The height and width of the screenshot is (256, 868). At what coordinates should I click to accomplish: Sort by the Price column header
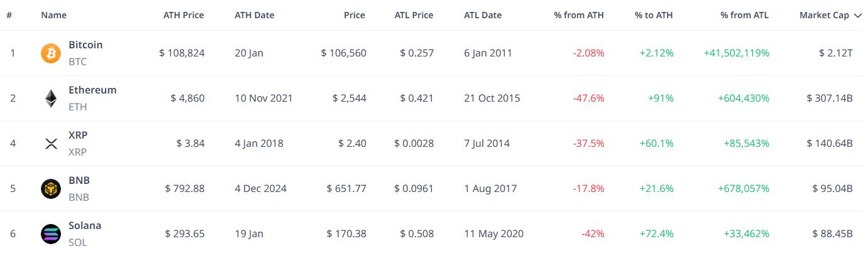[354, 15]
